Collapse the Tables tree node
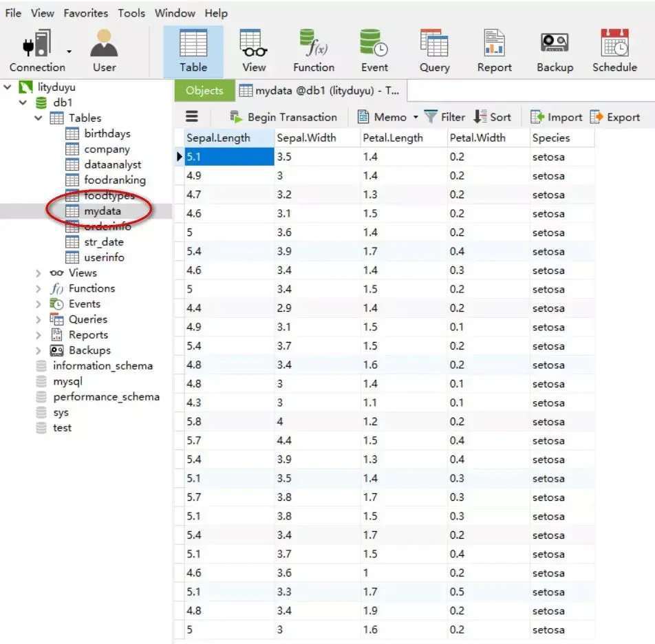Image resolution: width=655 pixels, height=644 pixels. [39, 118]
